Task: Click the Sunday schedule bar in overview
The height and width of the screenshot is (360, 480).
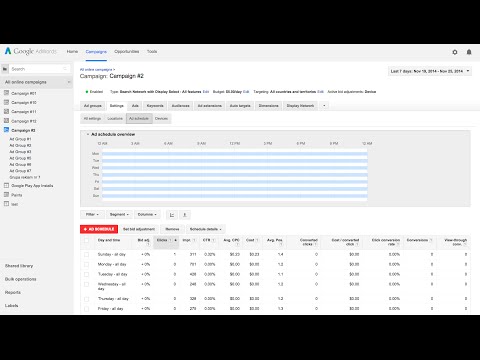Action: (235, 196)
